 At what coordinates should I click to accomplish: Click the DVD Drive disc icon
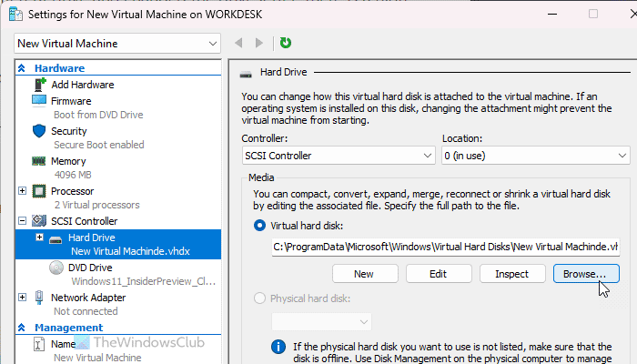[56, 268]
